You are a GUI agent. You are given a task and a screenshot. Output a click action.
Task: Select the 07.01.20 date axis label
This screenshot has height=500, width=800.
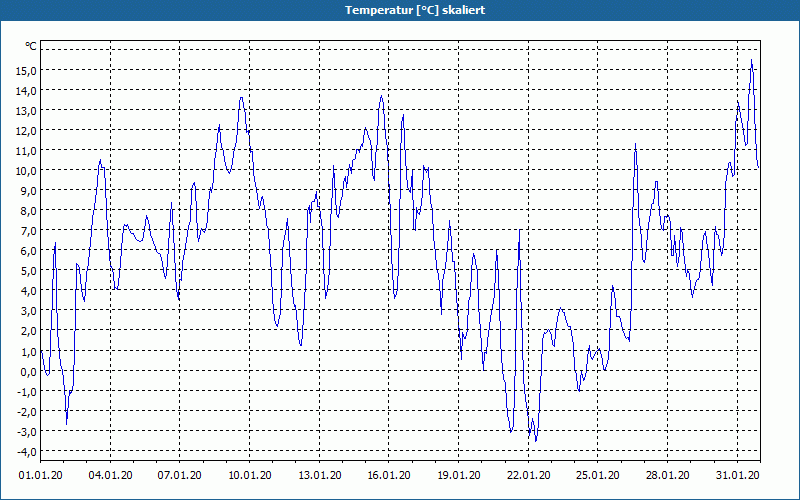tap(179, 475)
